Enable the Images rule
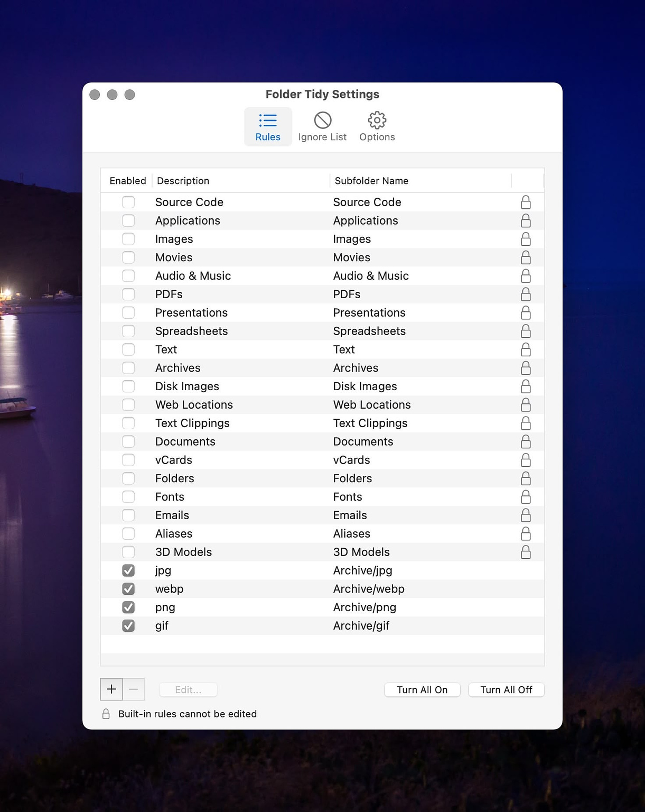 click(128, 239)
